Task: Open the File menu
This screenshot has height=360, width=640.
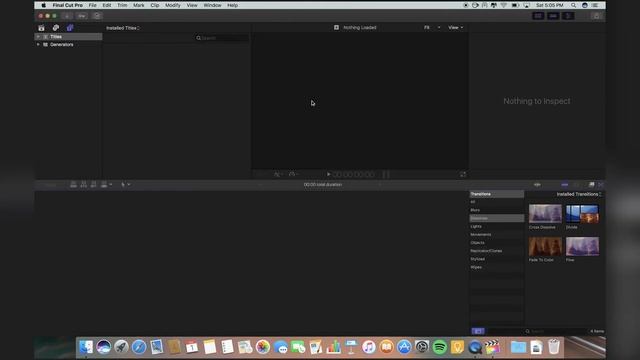Action: (x=93, y=5)
